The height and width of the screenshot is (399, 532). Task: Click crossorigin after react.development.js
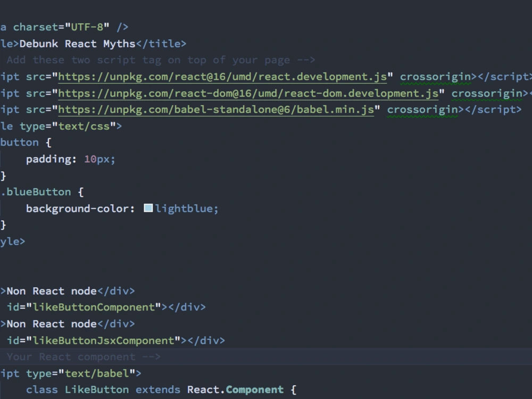tap(435, 77)
